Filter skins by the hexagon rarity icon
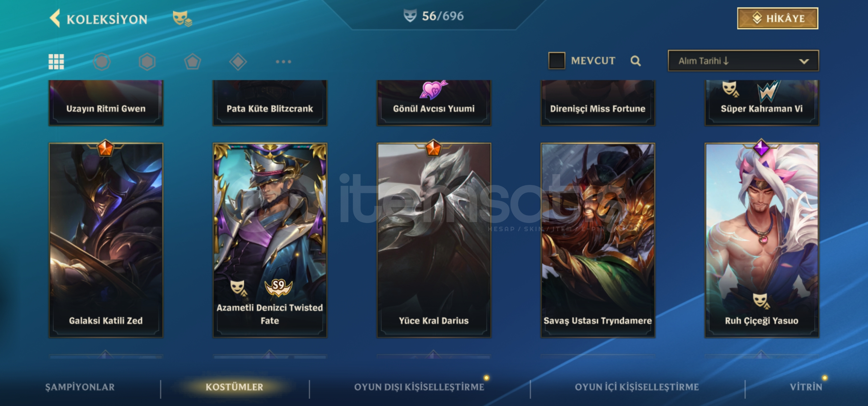 coord(147,62)
